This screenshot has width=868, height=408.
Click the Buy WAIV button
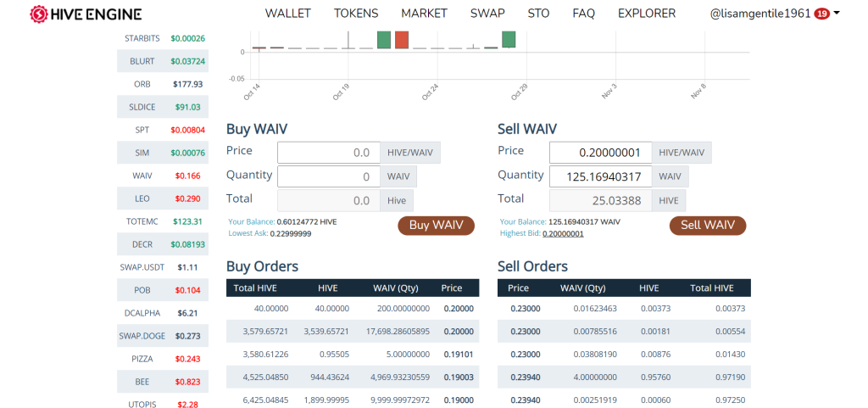coord(437,226)
